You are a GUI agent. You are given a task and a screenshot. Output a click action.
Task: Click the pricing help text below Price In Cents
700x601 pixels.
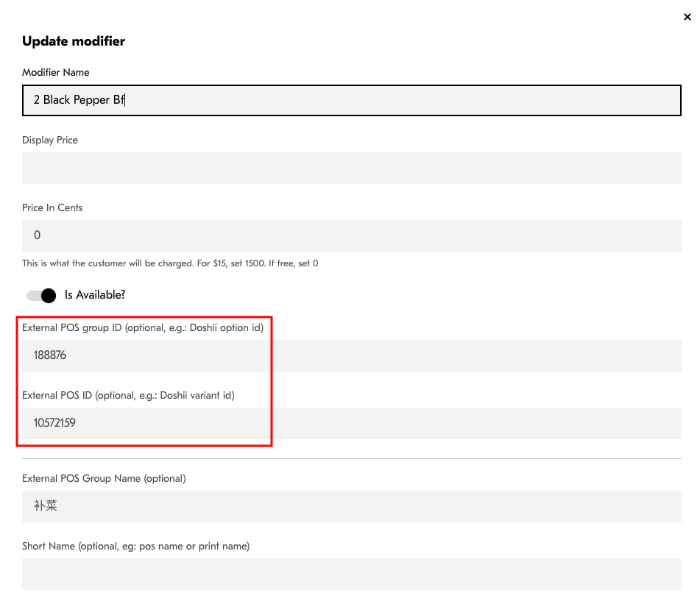[169, 263]
